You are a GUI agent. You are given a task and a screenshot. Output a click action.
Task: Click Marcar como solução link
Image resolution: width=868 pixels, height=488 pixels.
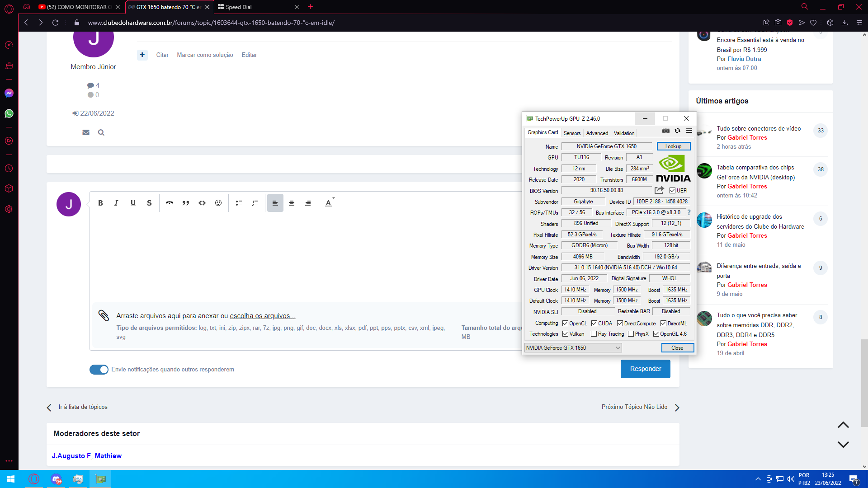click(x=205, y=55)
